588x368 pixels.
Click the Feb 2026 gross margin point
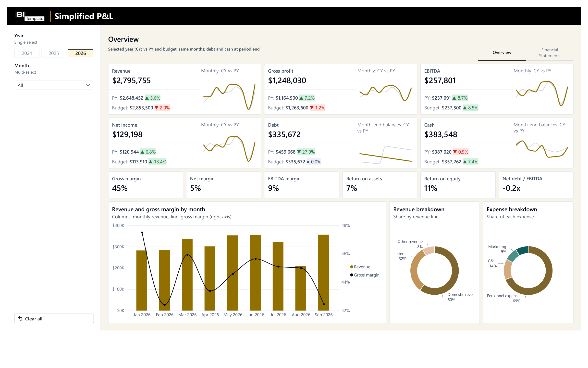tap(165, 305)
